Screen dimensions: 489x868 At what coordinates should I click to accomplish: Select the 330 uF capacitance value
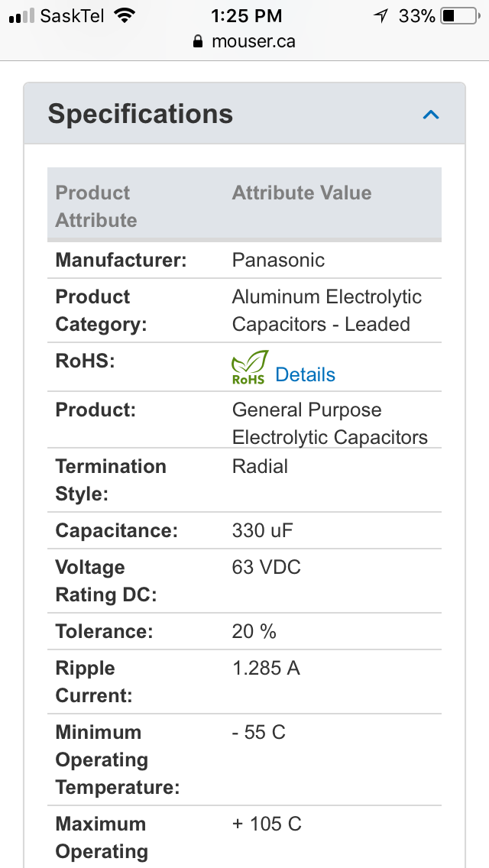263,530
